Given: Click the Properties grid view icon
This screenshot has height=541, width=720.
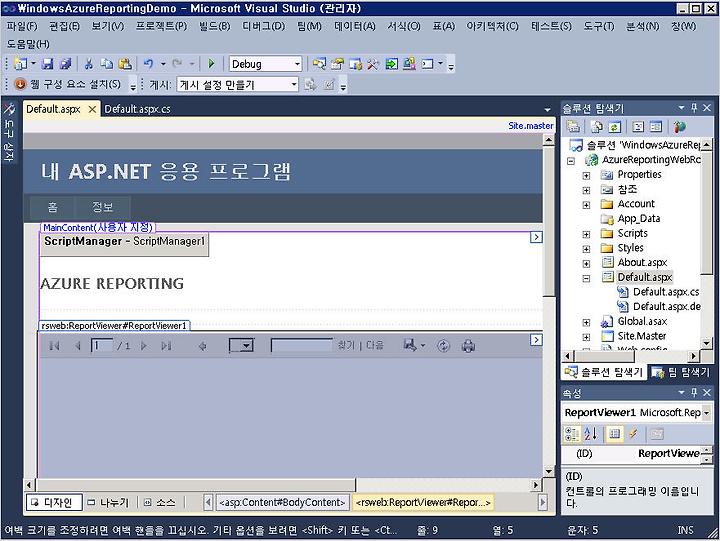Looking at the screenshot, I should 614,434.
